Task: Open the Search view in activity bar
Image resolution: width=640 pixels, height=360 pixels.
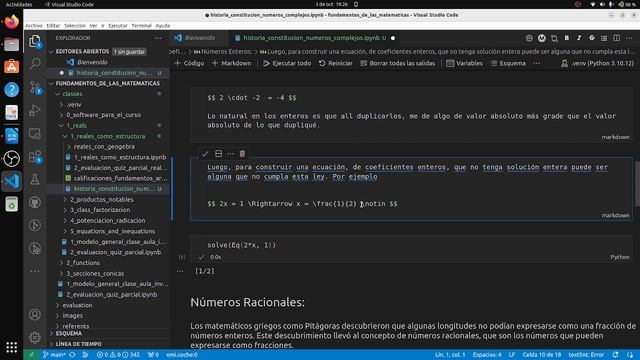Action: click(x=35, y=63)
